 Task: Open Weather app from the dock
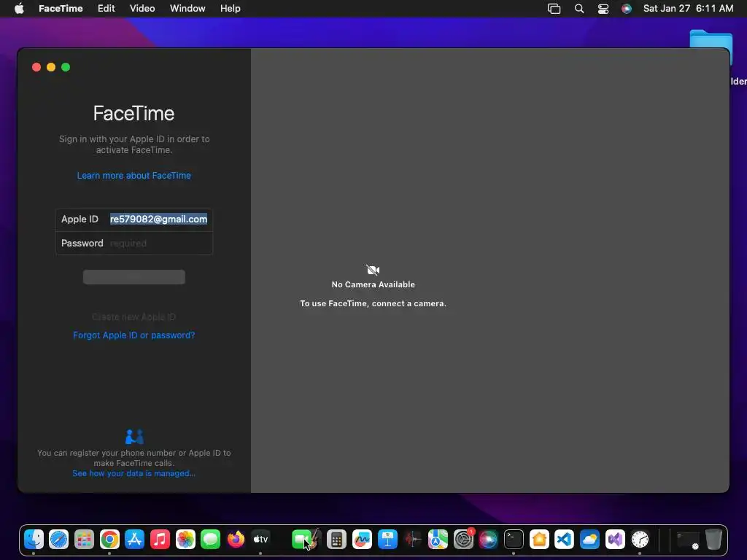tap(589, 540)
